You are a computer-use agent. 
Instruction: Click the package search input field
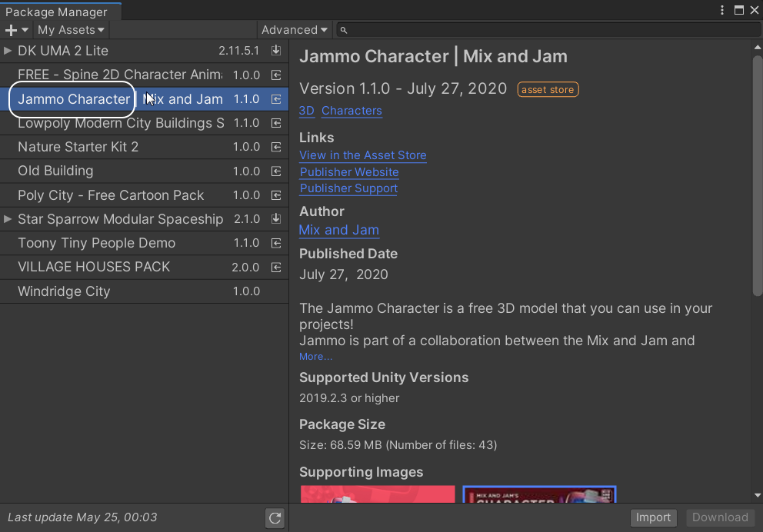[x=550, y=30]
